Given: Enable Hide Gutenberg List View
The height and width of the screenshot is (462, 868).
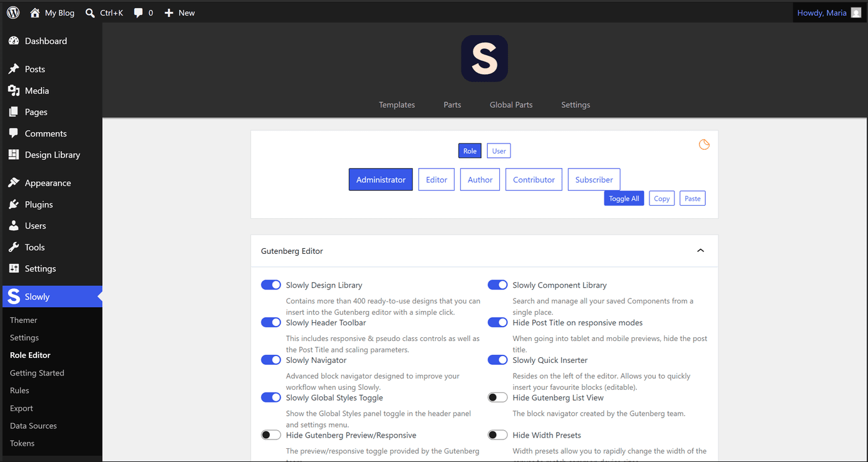Looking at the screenshot, I should pyautogui.click(x=498, y=398).
